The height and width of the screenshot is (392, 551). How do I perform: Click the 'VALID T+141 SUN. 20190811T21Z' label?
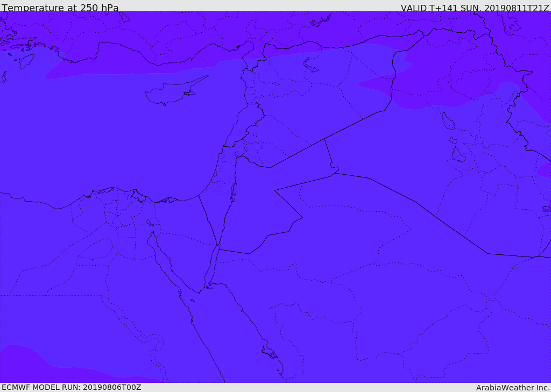475,8
